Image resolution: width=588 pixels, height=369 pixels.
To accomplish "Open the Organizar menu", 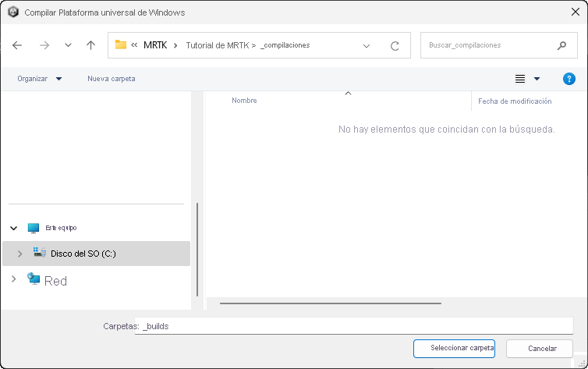I will 39,79.
